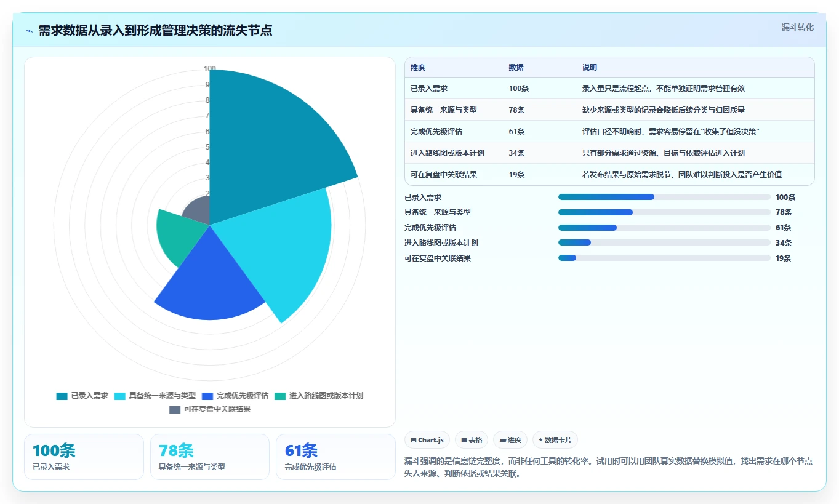839x504 pixels.
Task: Click the 具备统一来源与类型 label in the progress list
Action: pos(438,212)
